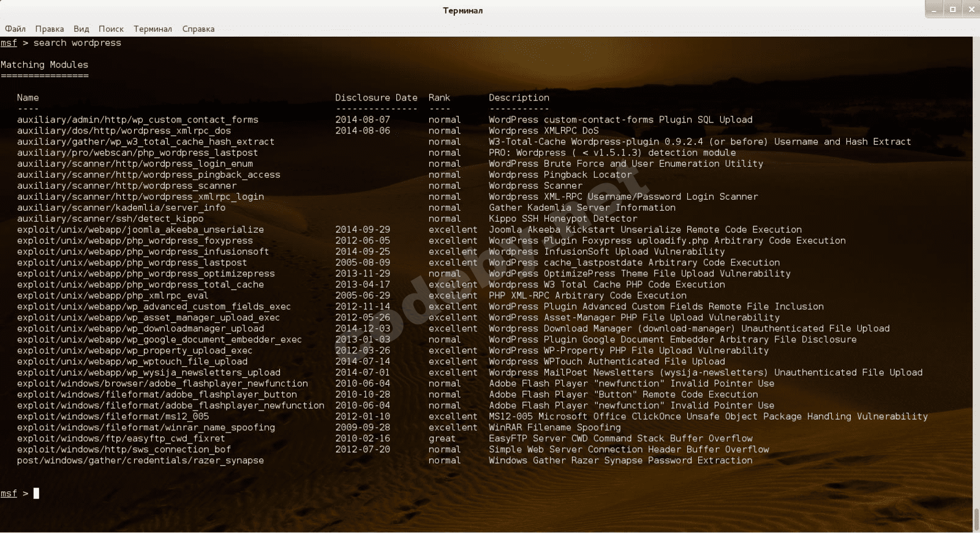Select module auxiliary/gather/wp_w3_total_cache_hash_extract
This screenshot has width=980, height=533.
(x=146, y=142)
